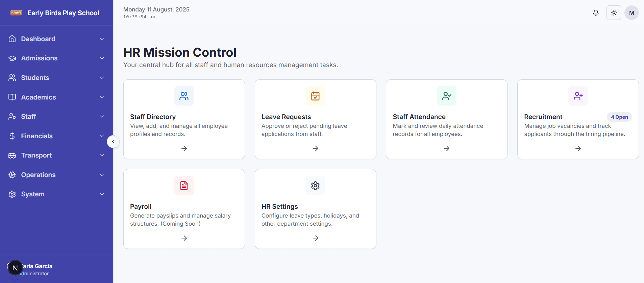Expand the Staff chevron
This screenshot has width=644, height=283.
coord(102,117)
